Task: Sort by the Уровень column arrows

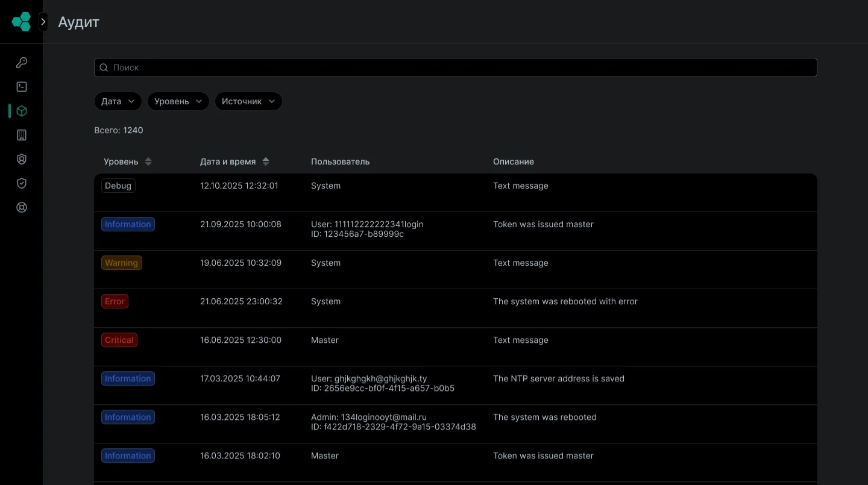Action: tap(148, 161)
